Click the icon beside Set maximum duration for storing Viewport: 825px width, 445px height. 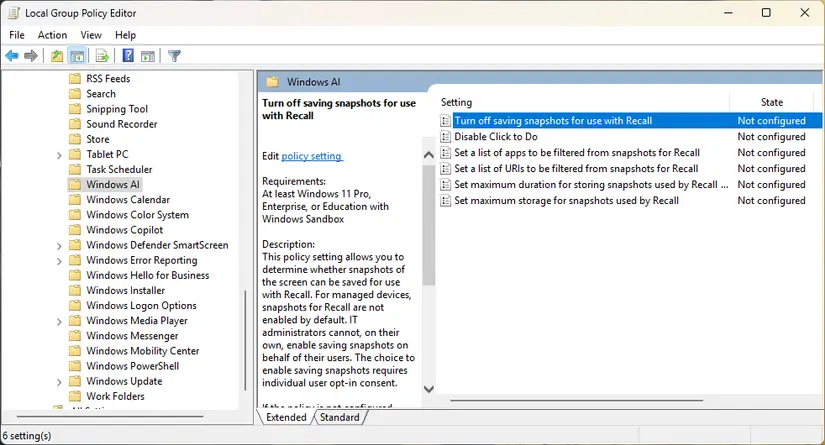click(x=445, y=185)
